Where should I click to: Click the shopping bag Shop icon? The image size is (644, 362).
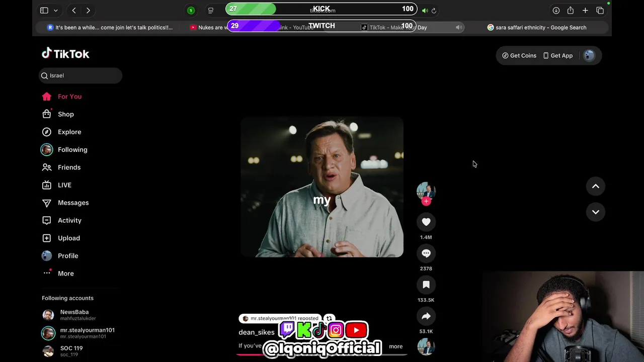[47, 114]
